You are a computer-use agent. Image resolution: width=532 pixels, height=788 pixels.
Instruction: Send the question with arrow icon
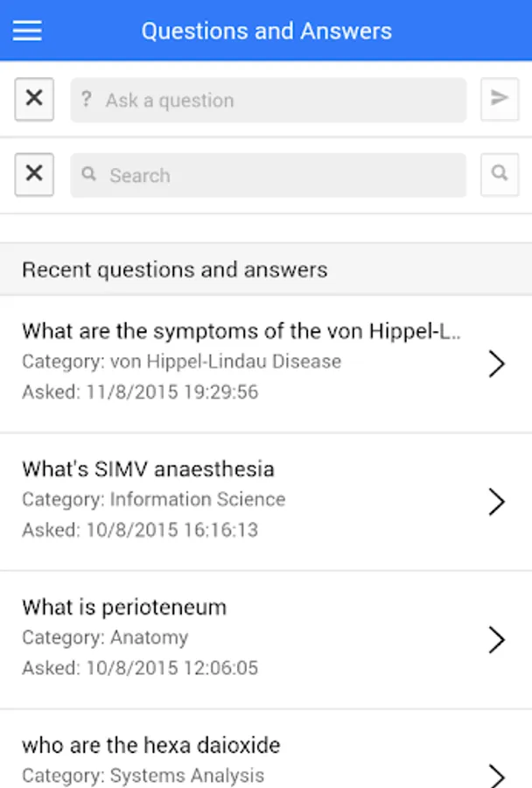pos(500,99)
